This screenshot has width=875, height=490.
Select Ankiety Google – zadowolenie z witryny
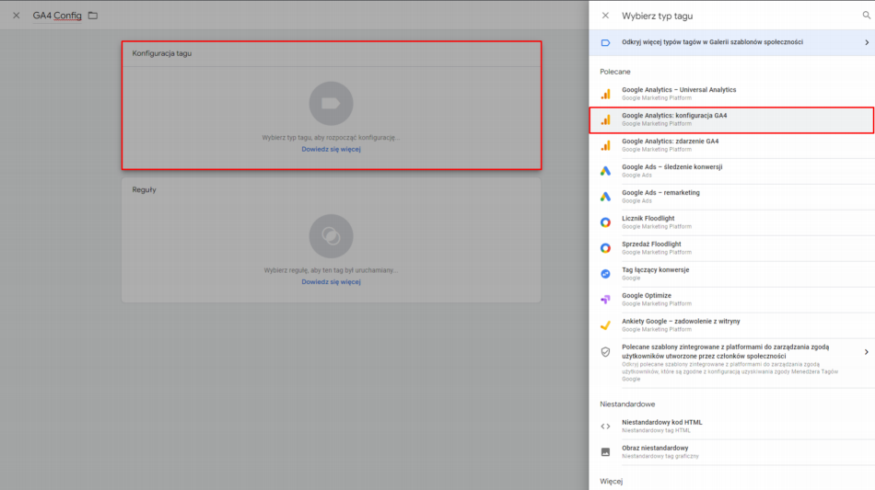pos(682,324)
